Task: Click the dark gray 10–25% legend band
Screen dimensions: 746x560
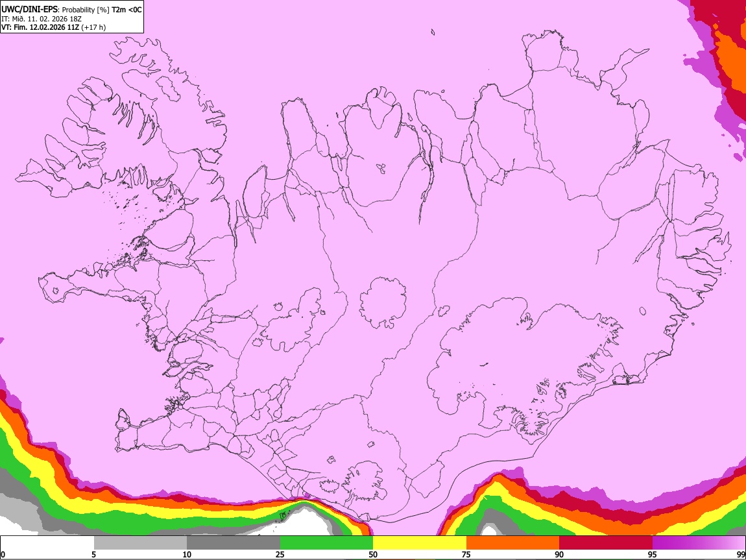Action: pyautogui.click(x=234, y=543)
